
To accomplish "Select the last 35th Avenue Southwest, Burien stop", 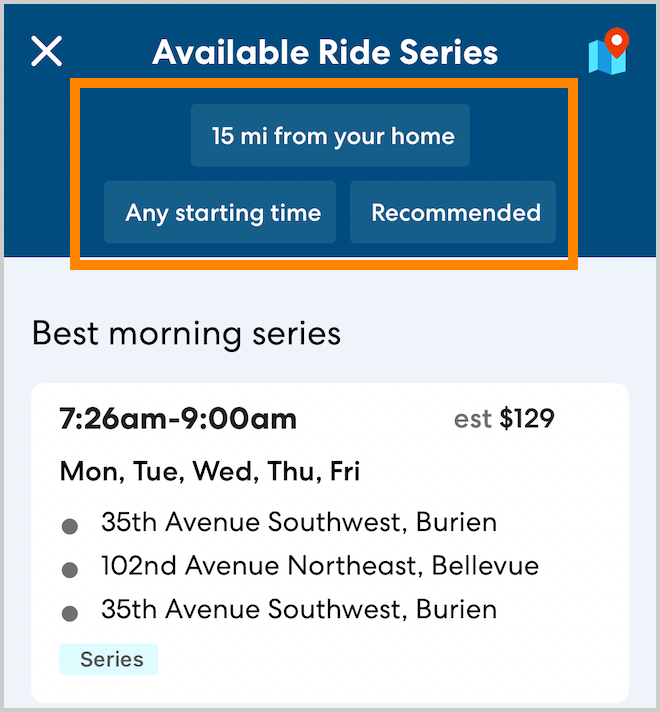I will tap(299, 610).
